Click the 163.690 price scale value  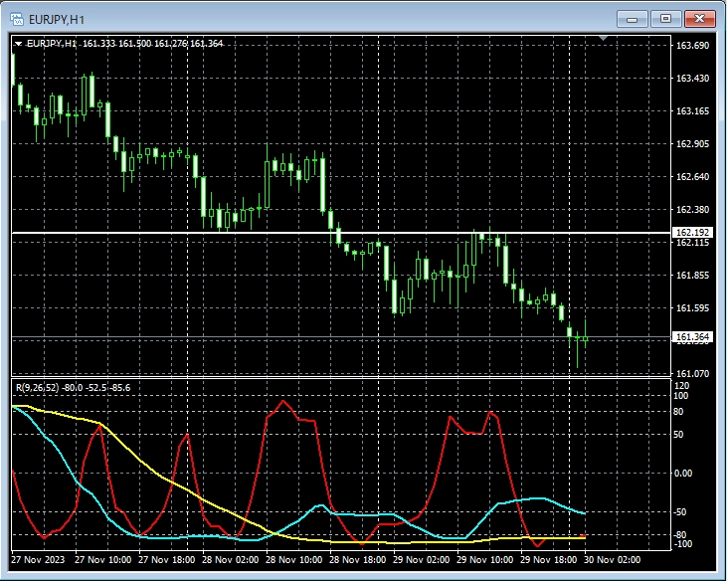(692, 46)
